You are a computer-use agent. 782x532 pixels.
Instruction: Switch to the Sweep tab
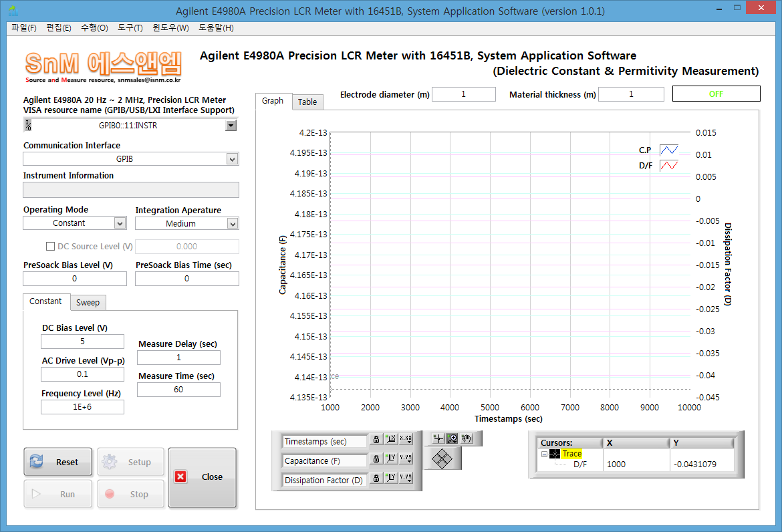pos(88,303)
